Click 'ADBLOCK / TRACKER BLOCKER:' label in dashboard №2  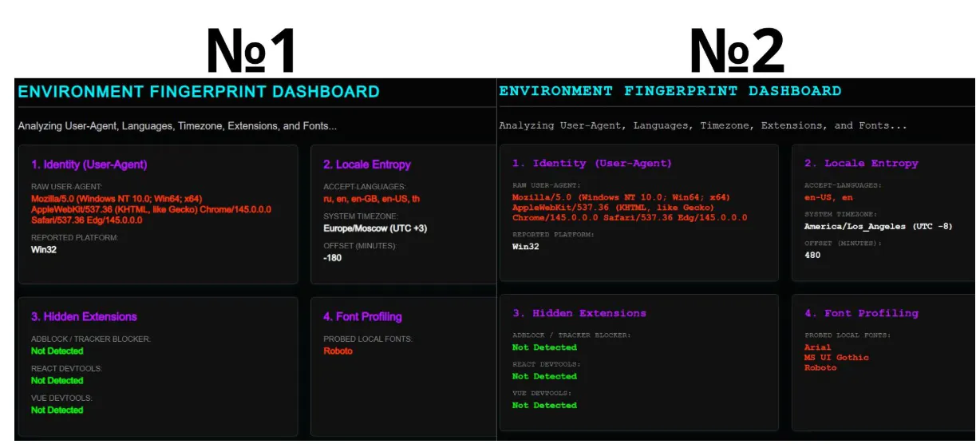[x=571, y=335]
